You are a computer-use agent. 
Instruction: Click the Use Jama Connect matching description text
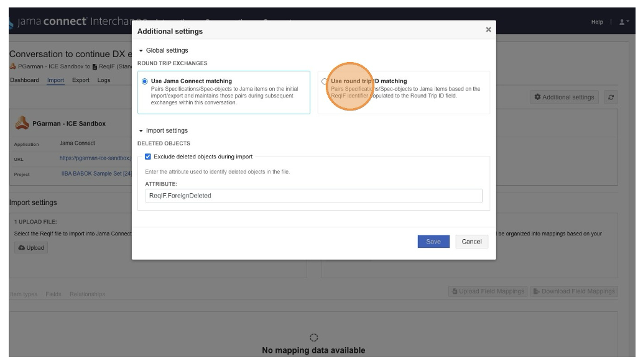tap(224, 96)
